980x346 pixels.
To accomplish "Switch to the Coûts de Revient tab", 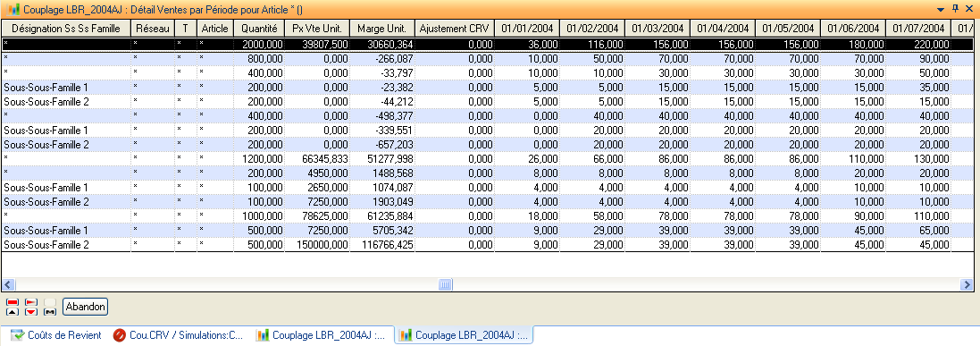I will point(56,335).
